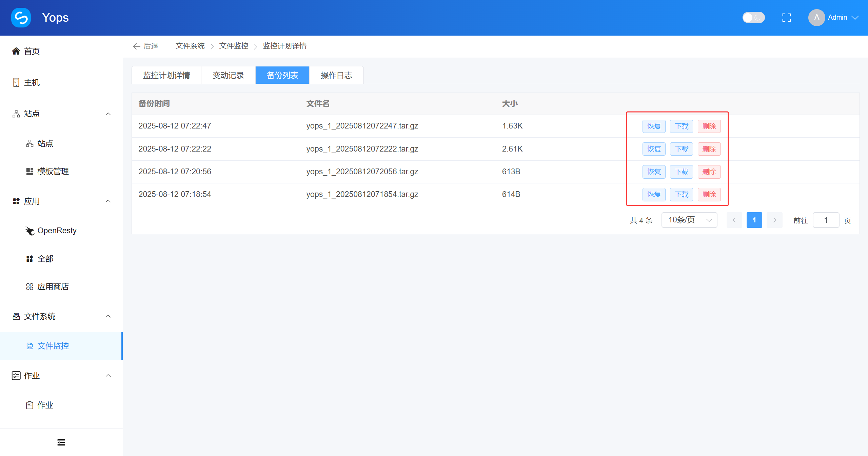Screen dimensions: 868x456
Task: Click 删除 for the 614B backup
Action: [709, 195]
